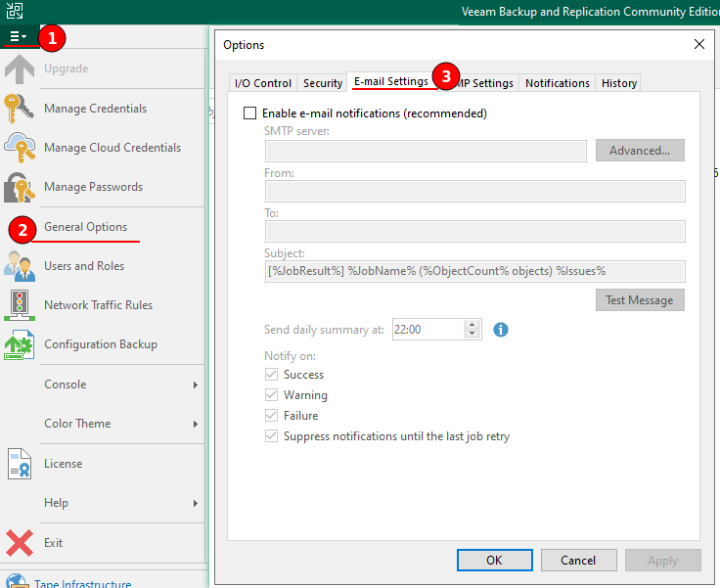Expand the Console submenu arrow
This screenshot has width=720, height=588.
(x=196, y=384)
